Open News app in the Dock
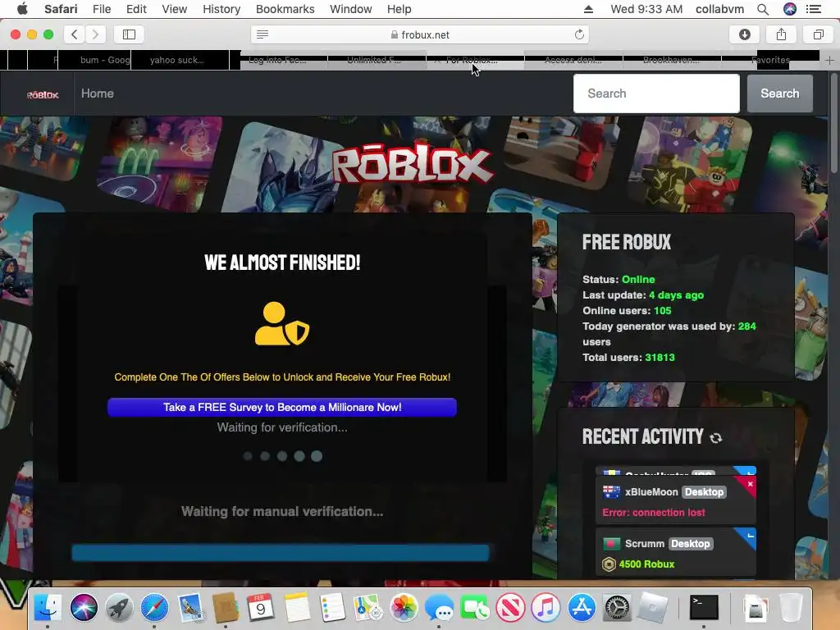 [x=510, y=608]
